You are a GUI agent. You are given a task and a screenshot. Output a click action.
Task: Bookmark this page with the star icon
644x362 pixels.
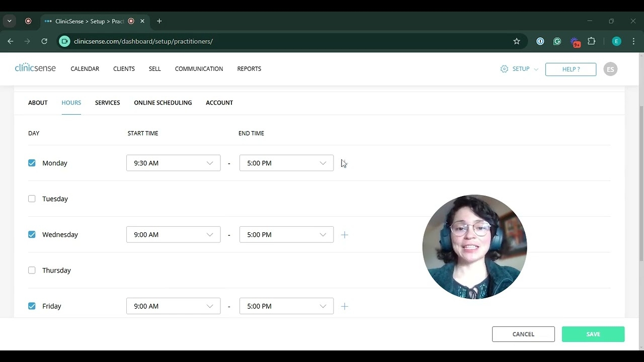pos(516,41)
